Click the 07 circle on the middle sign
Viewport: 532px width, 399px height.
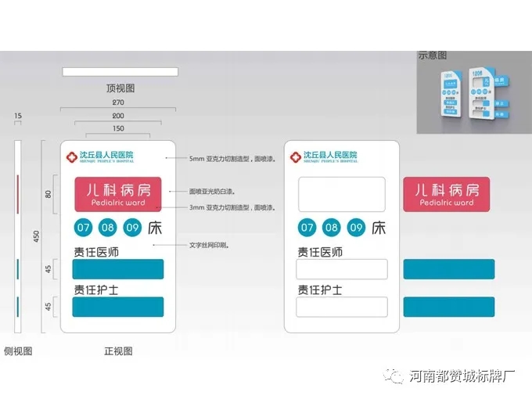(307, 228)
